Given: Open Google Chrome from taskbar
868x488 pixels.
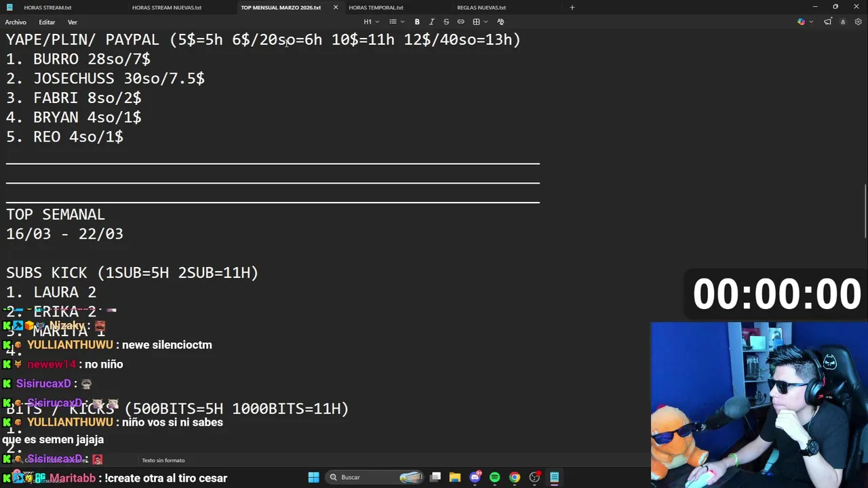Looking at the screenshot, I should click(515, 477).
